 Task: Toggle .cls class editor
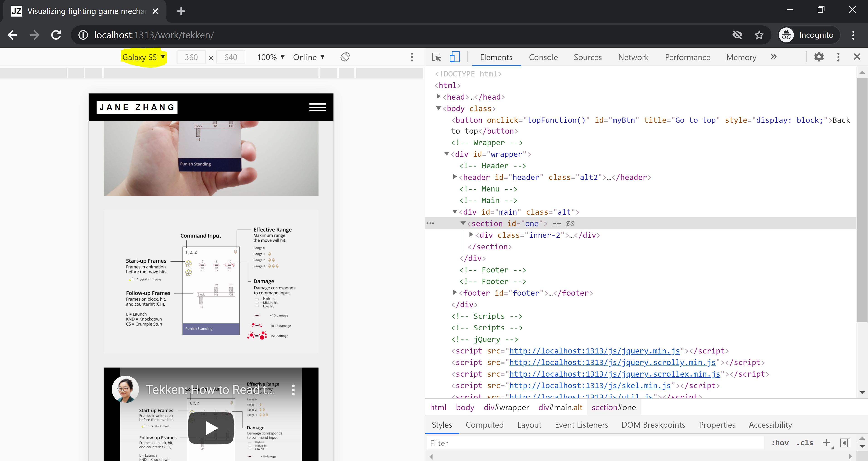(805, 443)
